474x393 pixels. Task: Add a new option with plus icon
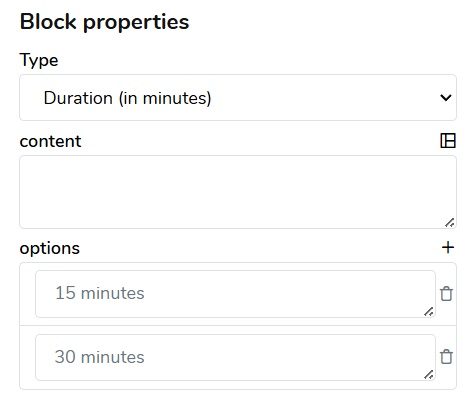448,247
